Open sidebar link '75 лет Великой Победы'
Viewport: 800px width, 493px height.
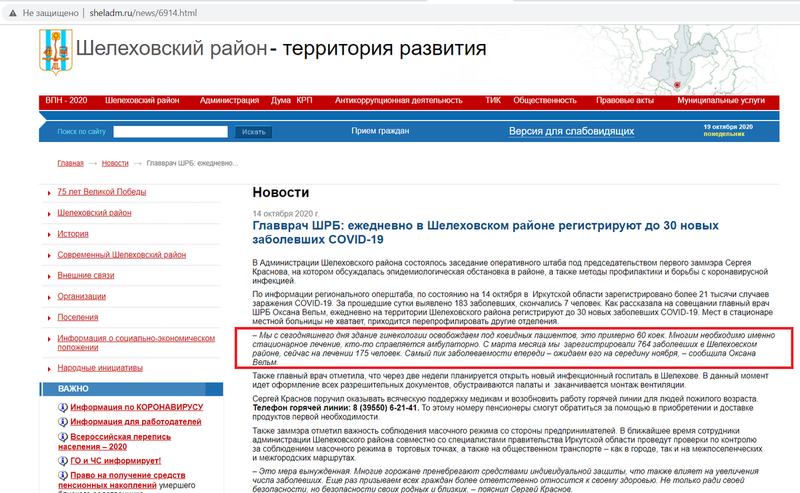point(102,192)
